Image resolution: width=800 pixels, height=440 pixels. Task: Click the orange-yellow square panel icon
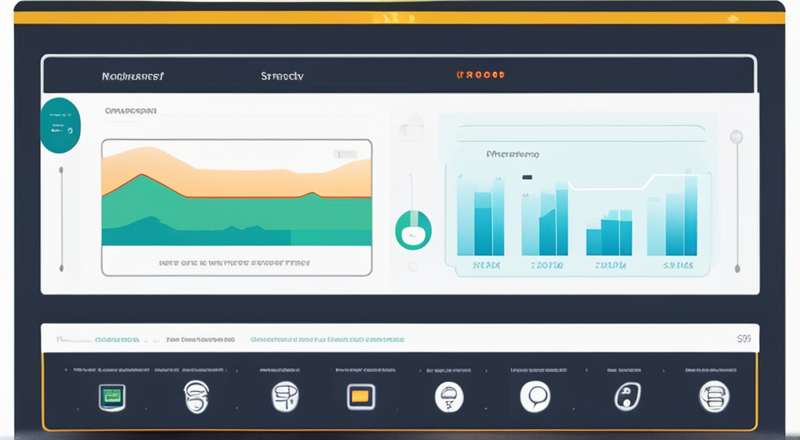click(x=361, y=397)
